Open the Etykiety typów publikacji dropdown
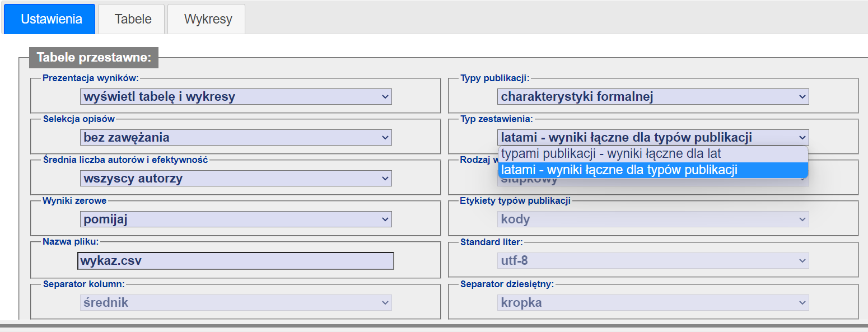The height and width of the screenshot is (332, 868). 653,219
